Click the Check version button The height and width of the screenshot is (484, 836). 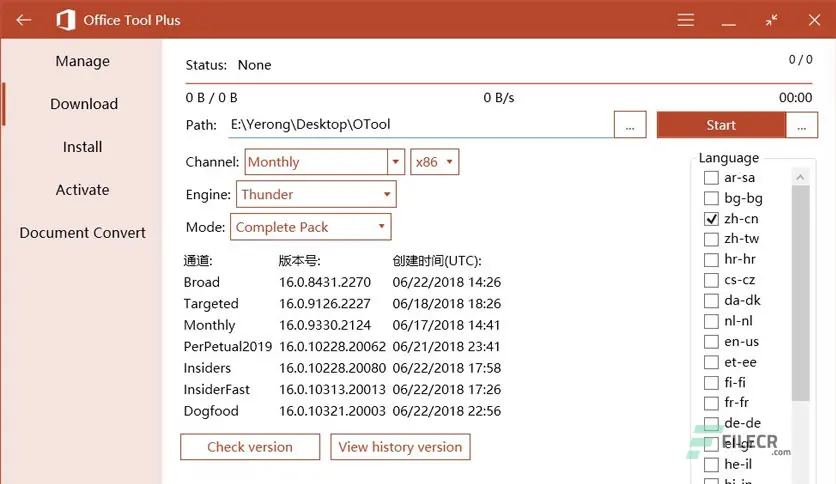tap(250, 447)
